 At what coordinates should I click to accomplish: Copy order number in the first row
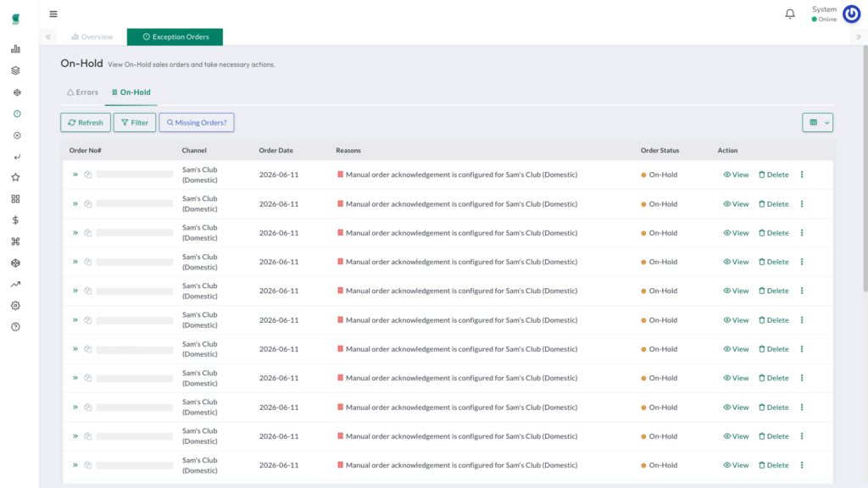tap(87, 175)
